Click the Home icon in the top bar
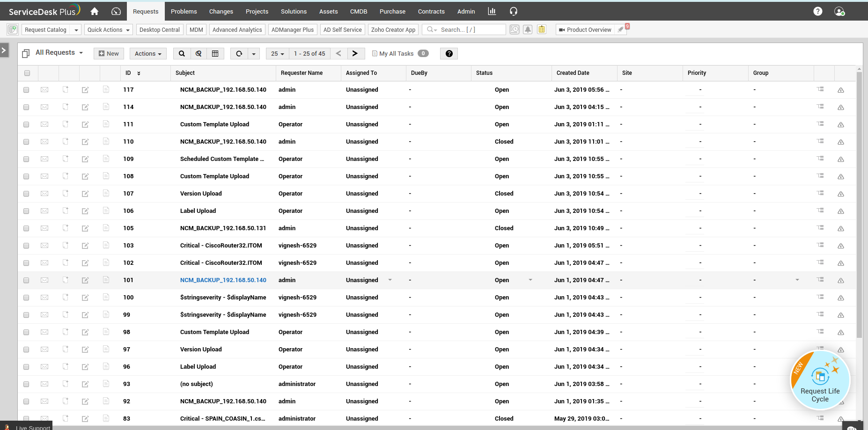Image resolution: width=868 pixels, height=430 pixels. point(94,11)
